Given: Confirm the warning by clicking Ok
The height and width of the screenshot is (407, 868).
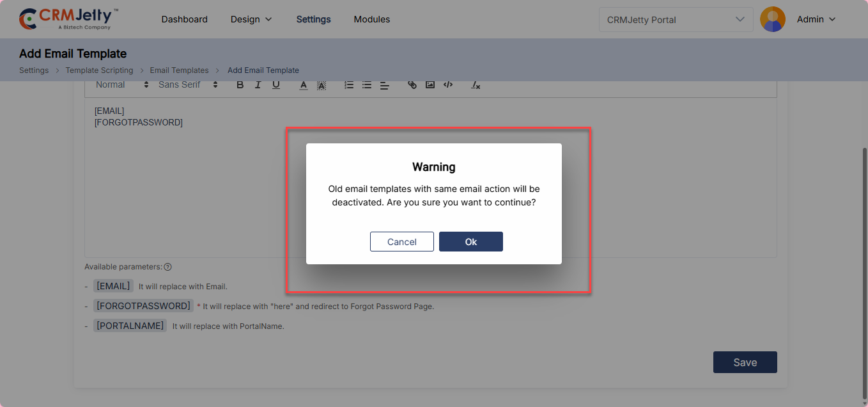Looking at the screenshot, I should coord(471,242).
